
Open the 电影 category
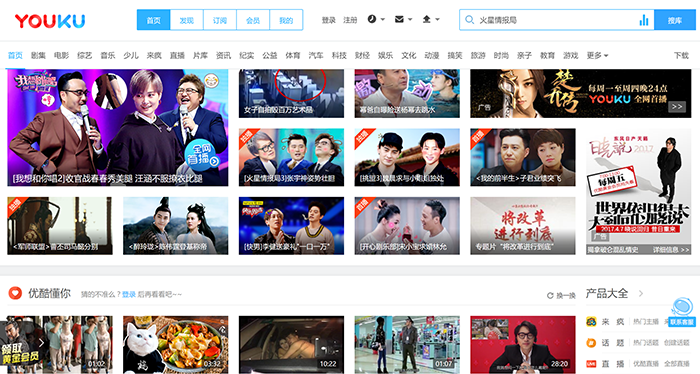click(62, 55)
